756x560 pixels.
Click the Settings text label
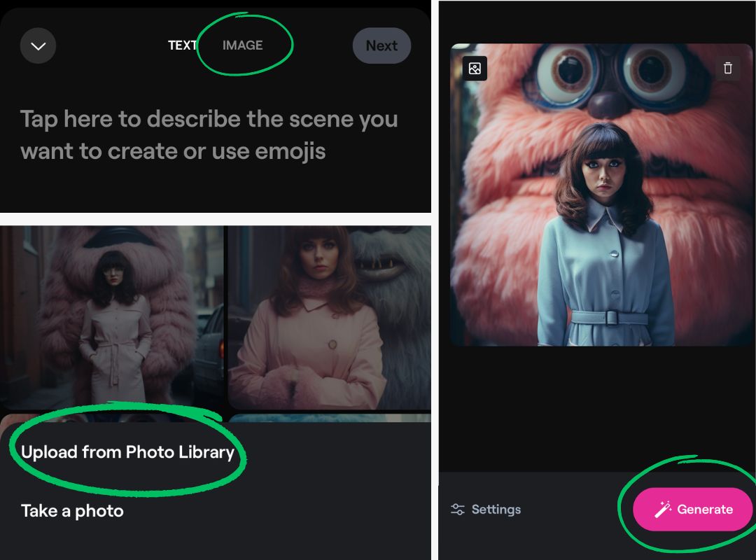point(496,510)
